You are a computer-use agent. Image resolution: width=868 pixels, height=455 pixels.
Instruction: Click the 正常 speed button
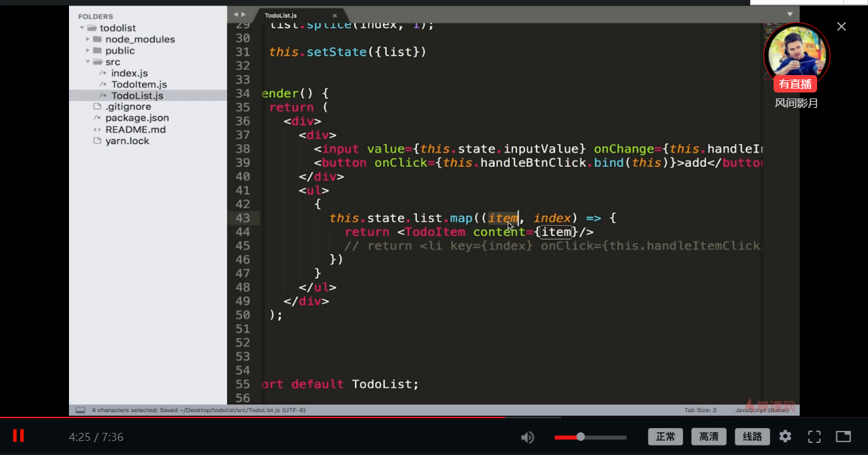tap(665, 436)
